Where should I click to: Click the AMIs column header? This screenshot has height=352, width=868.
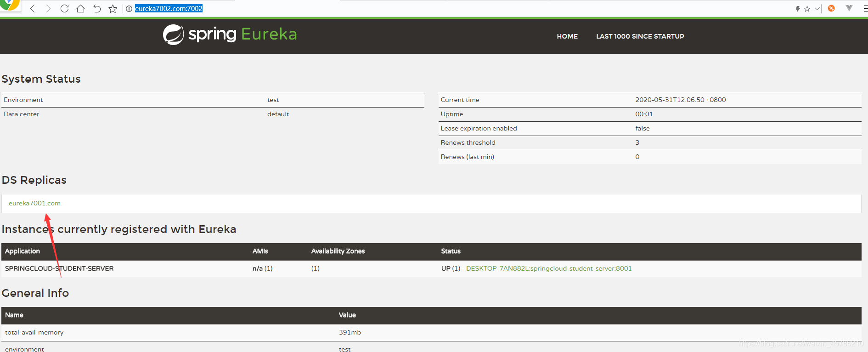pos(260,251)
